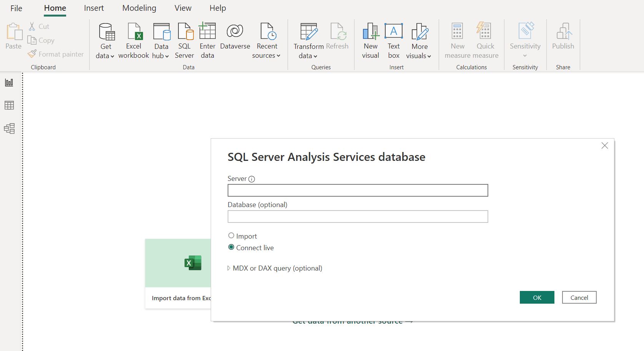The image size is (644, 351).
Task: Click the Publish icon
Action: tap(564, 31)
